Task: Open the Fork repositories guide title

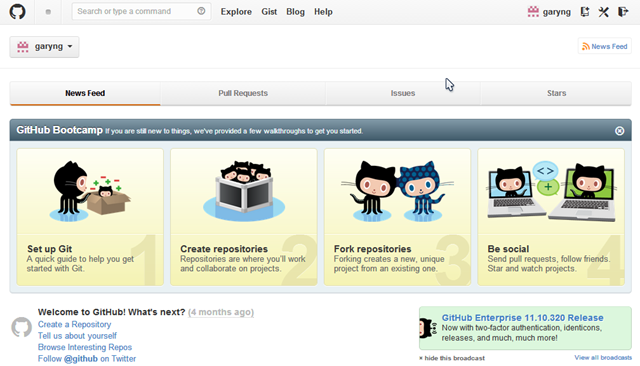Action: 373,249
